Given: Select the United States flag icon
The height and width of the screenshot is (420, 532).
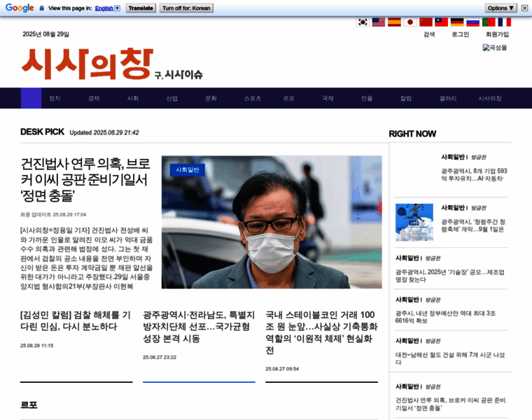Looking at the screenshot, I should (379, 22).
